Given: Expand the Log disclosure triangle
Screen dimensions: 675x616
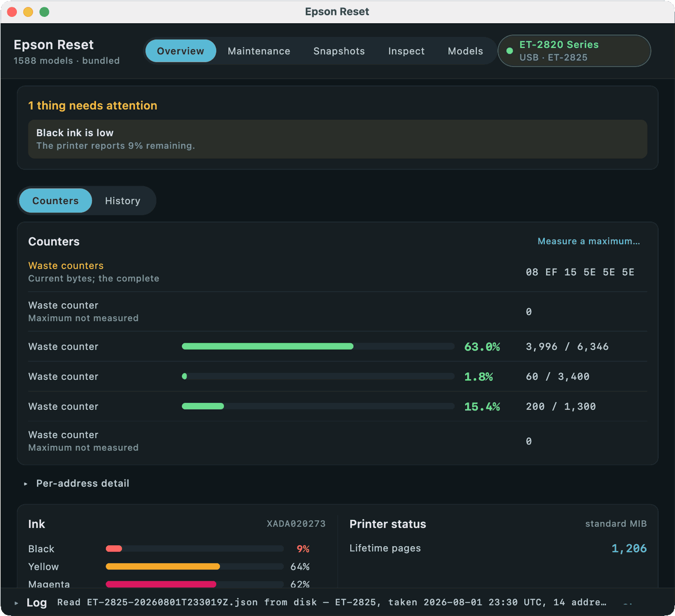Looking at the screenshot, I should 16,603.
